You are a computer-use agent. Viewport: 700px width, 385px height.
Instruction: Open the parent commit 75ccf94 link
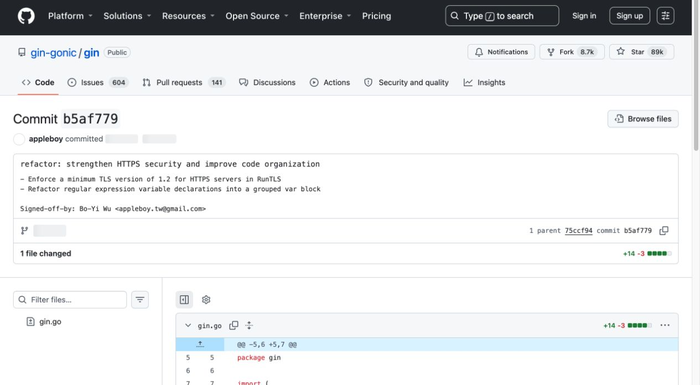[x=578, y=230]
